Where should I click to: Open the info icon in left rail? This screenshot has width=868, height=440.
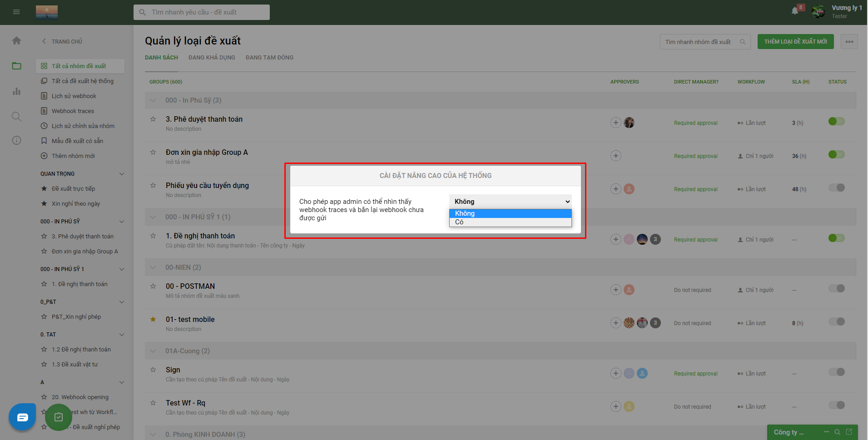click(16, 140)
